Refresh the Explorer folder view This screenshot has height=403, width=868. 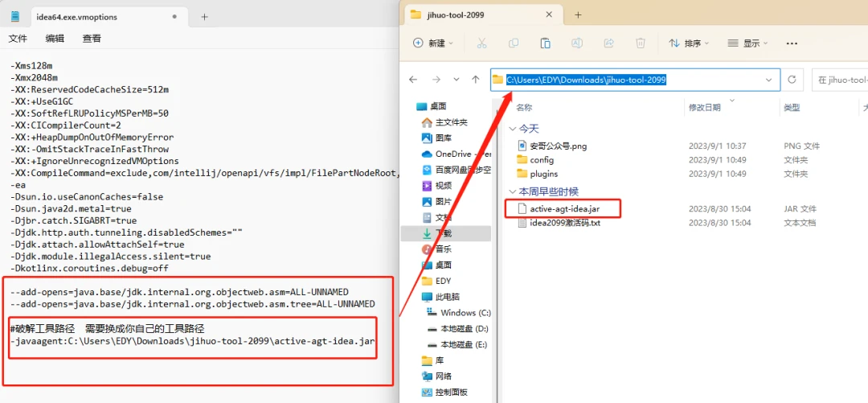click(792, 80)
